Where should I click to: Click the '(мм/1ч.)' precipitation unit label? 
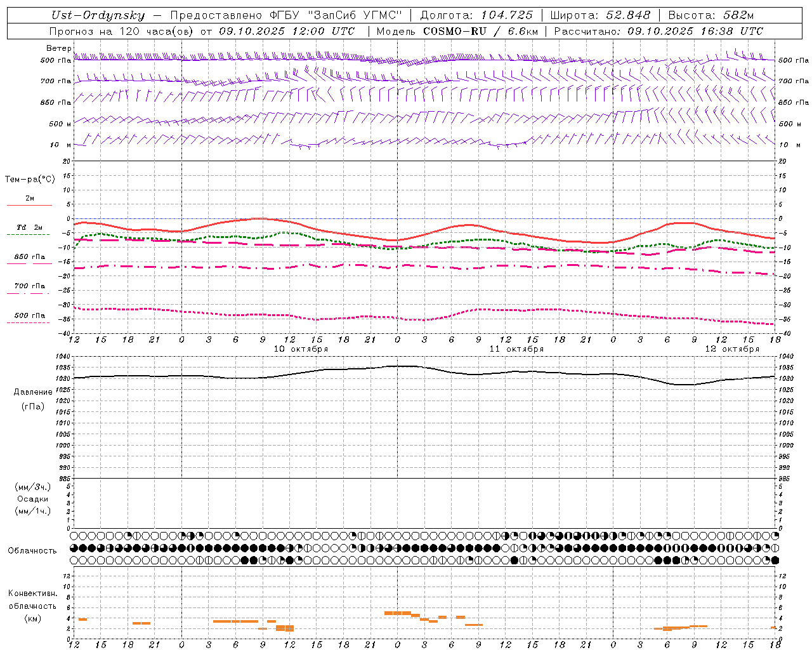(33, 511)
